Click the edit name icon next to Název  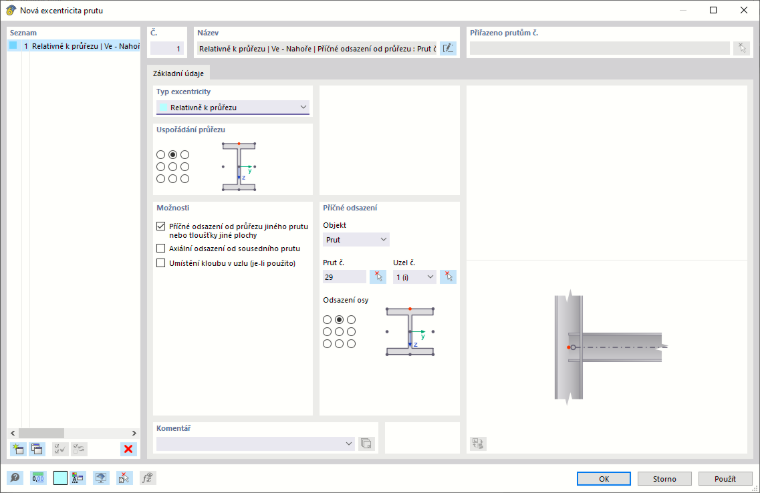448,48
